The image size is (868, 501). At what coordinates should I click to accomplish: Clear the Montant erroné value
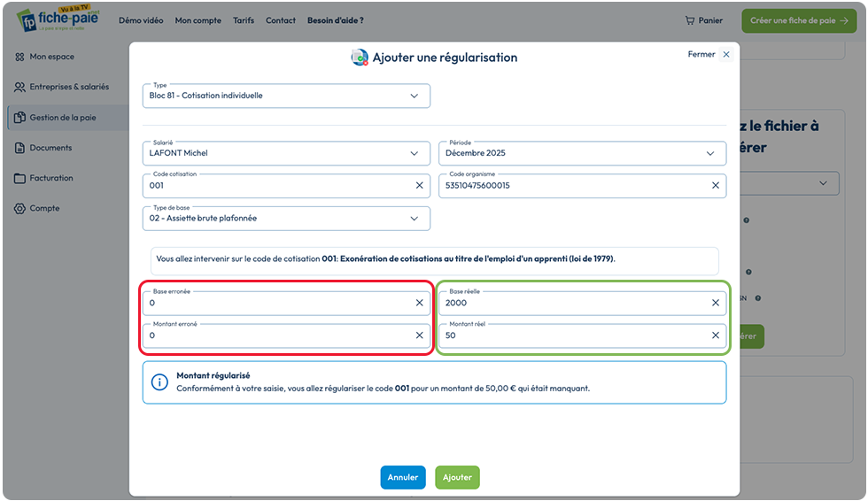point(419,335)
